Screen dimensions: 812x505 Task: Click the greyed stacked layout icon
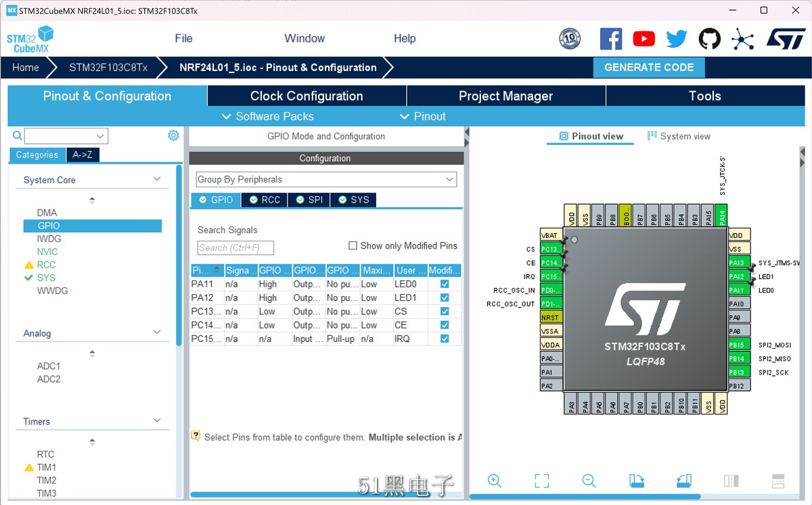pos(778,481)
